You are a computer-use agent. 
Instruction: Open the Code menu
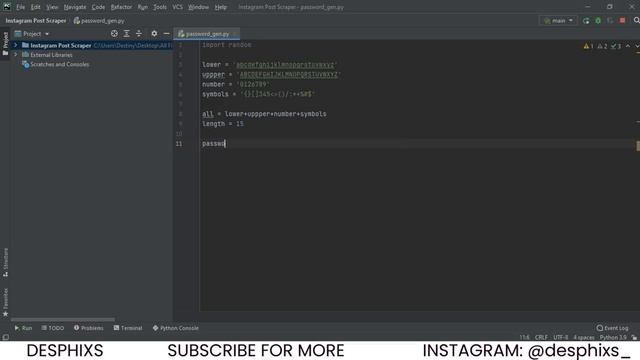(x=98, y=7)
